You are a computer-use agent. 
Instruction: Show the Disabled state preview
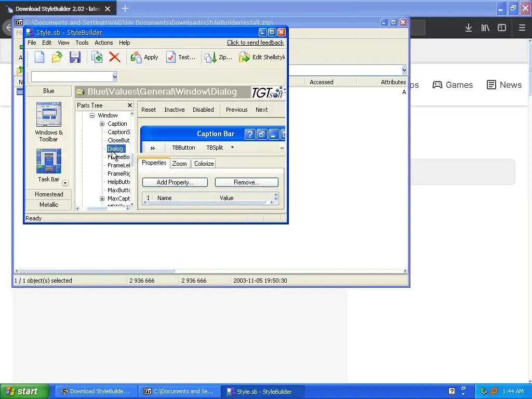203,110
